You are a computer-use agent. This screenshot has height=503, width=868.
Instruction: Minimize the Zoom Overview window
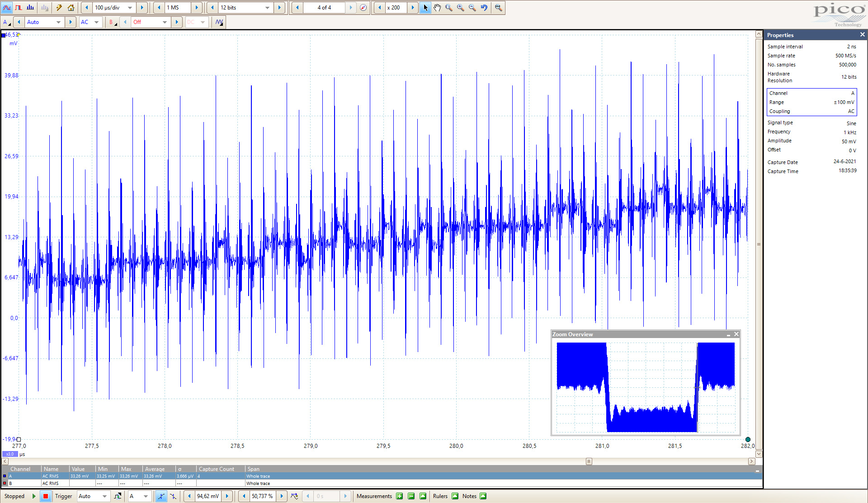tap(728, 334)
